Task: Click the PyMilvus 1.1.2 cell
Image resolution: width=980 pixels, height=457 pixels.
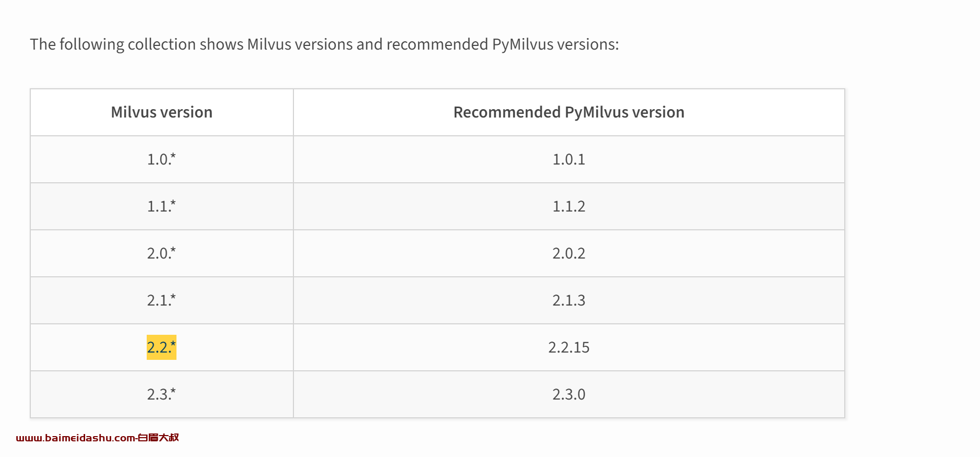Action: pos(569,206)
